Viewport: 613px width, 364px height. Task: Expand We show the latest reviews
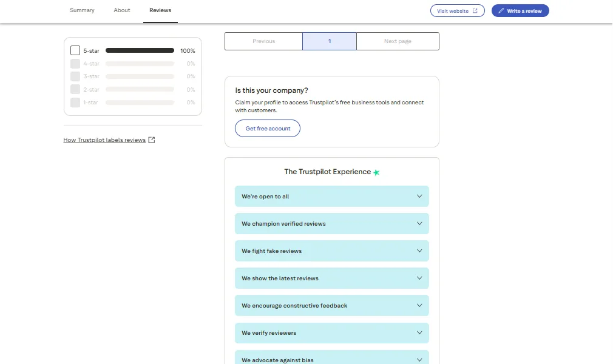tap(332, 278)
